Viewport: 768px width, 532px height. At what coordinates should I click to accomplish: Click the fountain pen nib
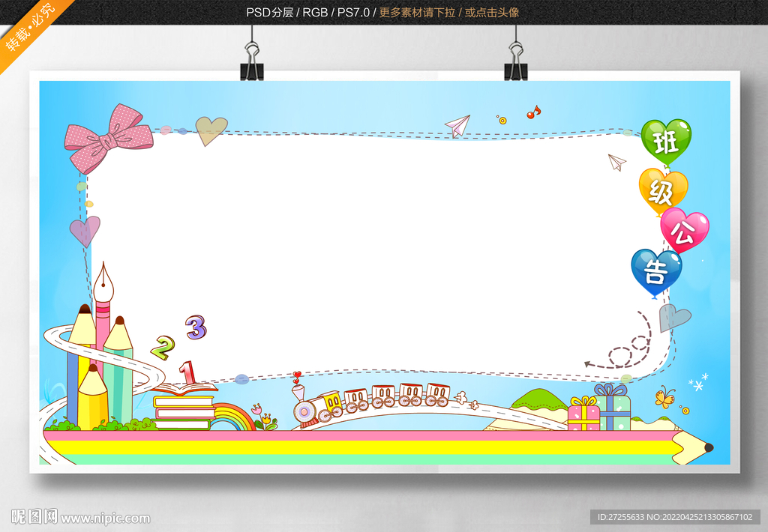click(x=103, y=282)
